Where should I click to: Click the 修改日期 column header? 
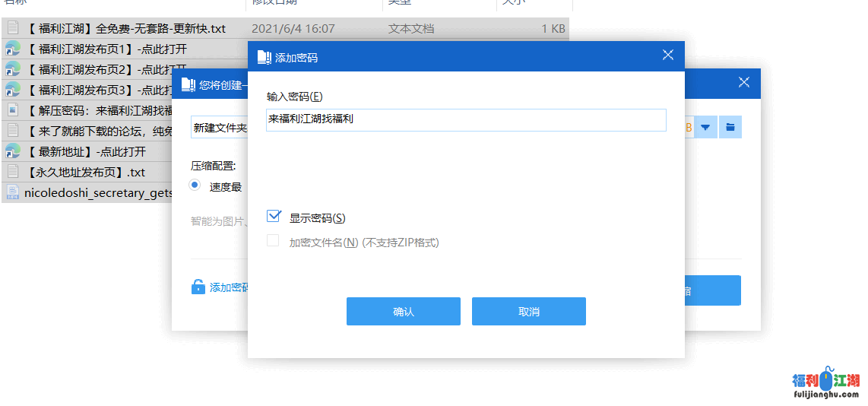tap(274, 3)
